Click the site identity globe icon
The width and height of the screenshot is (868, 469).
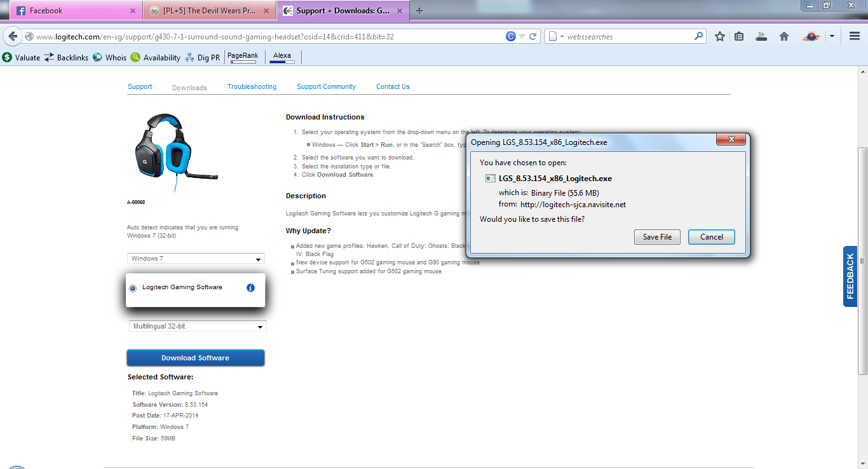[x=29, y=37]
